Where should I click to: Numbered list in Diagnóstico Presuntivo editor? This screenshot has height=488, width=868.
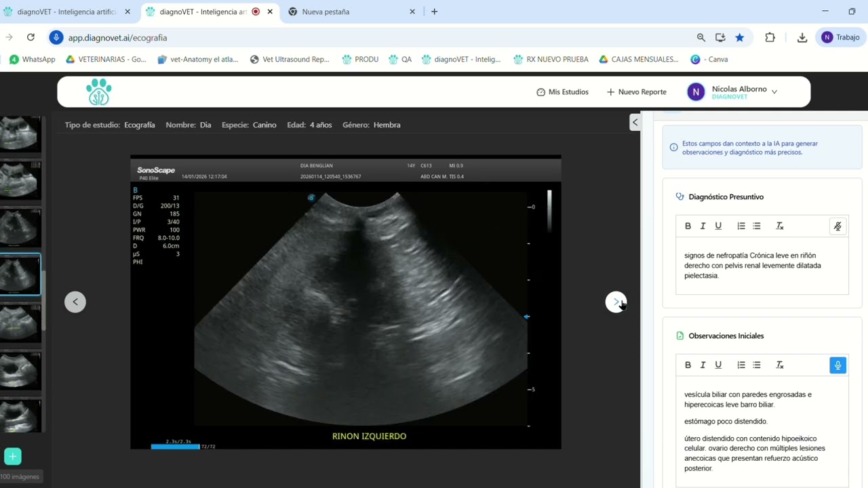pyautogui.click(x=741, y=226)
